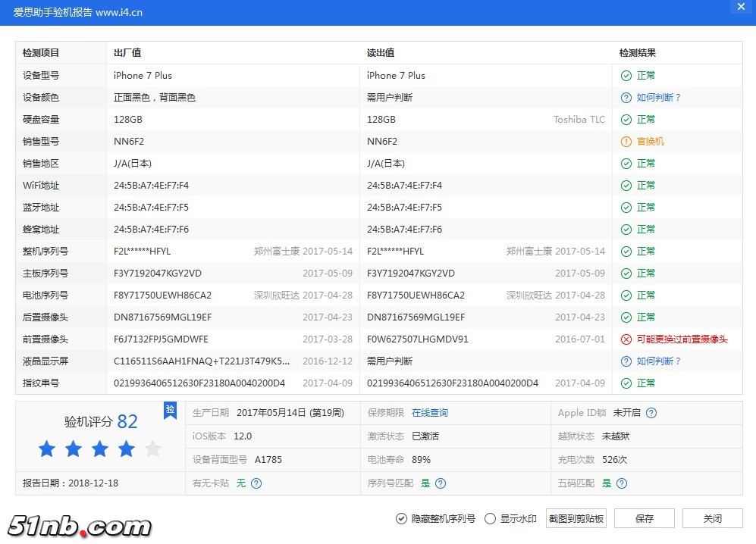Click help icon next to 序列号匹配

click(441, 483)
